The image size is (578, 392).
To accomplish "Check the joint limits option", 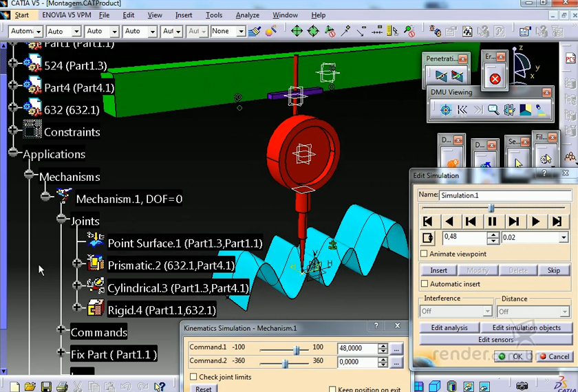I will point(193,377).
